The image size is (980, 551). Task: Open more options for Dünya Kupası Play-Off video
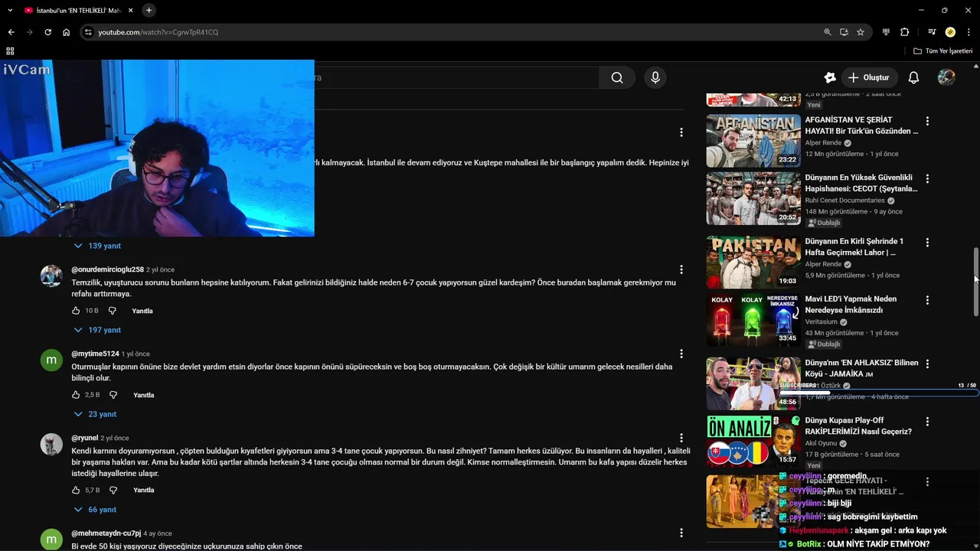(927, 422)
